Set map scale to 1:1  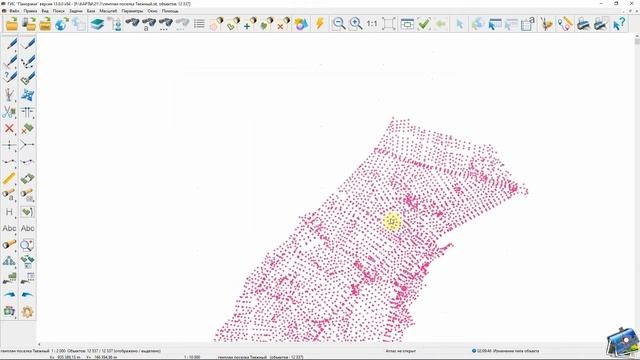click(x=372, y=24)
